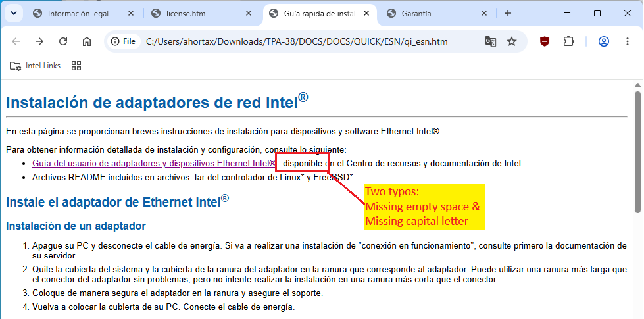The height and width of the screenshot is (319, 644).
Task: Click heading Instalación de adaptadores de red Intel
Action: click(157, 102)
